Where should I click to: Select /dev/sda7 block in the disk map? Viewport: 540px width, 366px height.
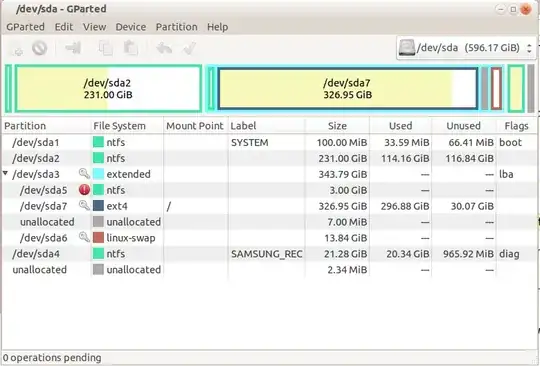(347, 88)
